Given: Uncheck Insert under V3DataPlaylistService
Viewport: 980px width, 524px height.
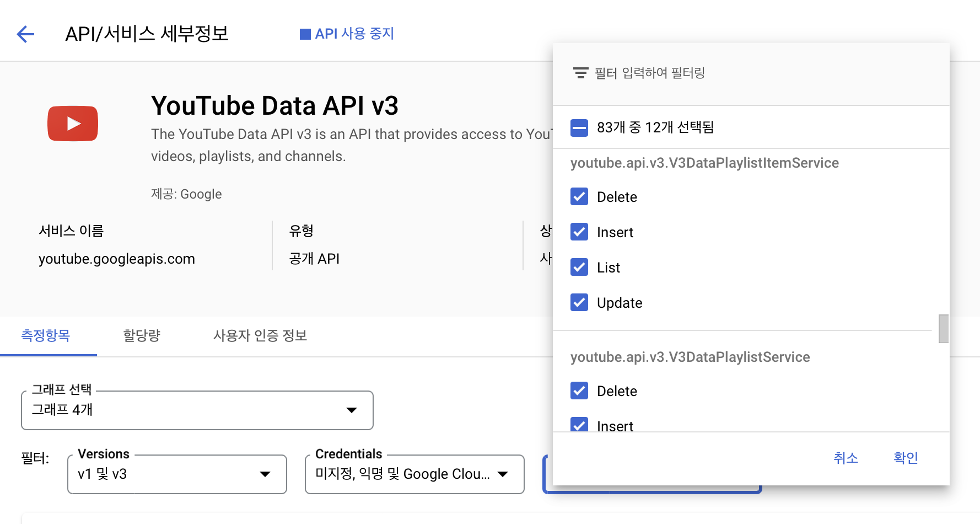Looking at the screenshot, I should (579, 424).
